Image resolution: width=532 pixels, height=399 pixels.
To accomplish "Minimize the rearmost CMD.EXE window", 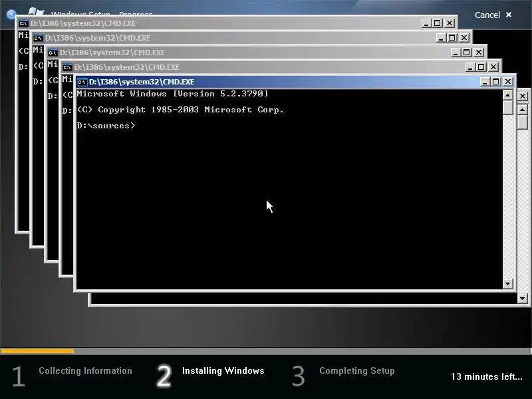I will tap(426, 23).
